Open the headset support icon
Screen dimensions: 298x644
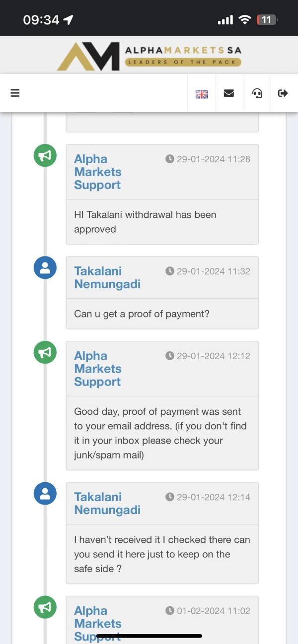(257, 93)
